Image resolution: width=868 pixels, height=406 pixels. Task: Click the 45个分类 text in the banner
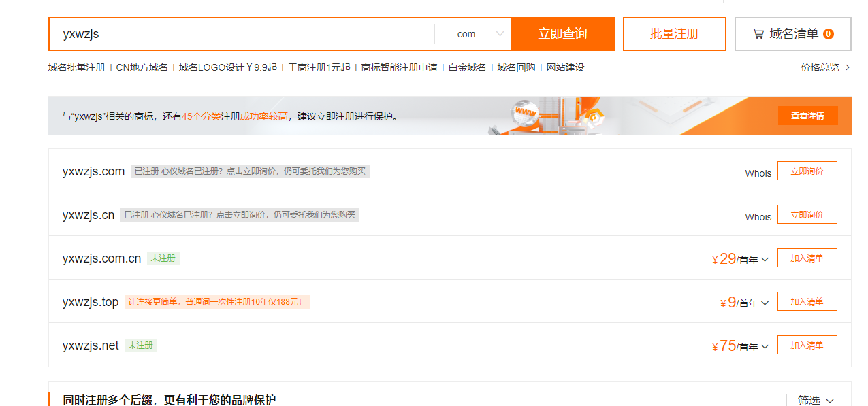201,116
